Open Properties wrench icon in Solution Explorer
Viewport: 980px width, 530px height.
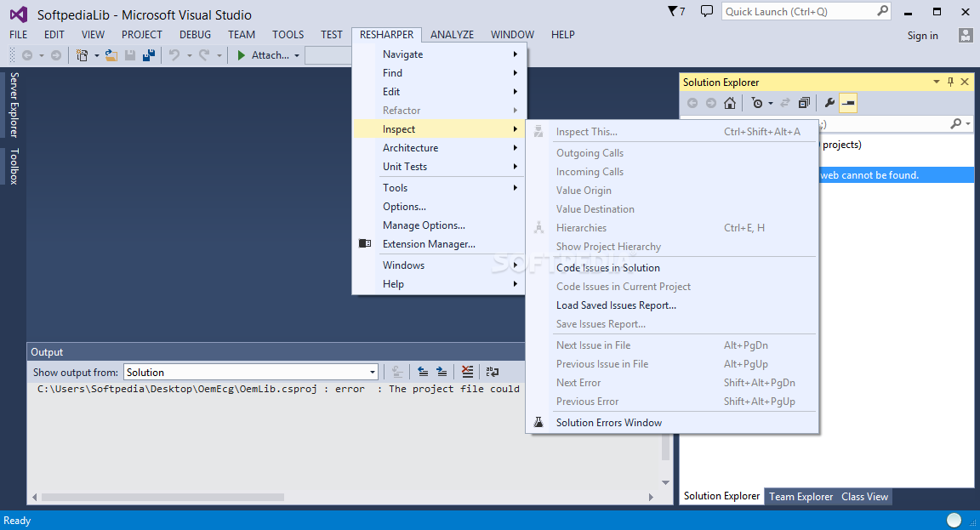pos(829,103)
